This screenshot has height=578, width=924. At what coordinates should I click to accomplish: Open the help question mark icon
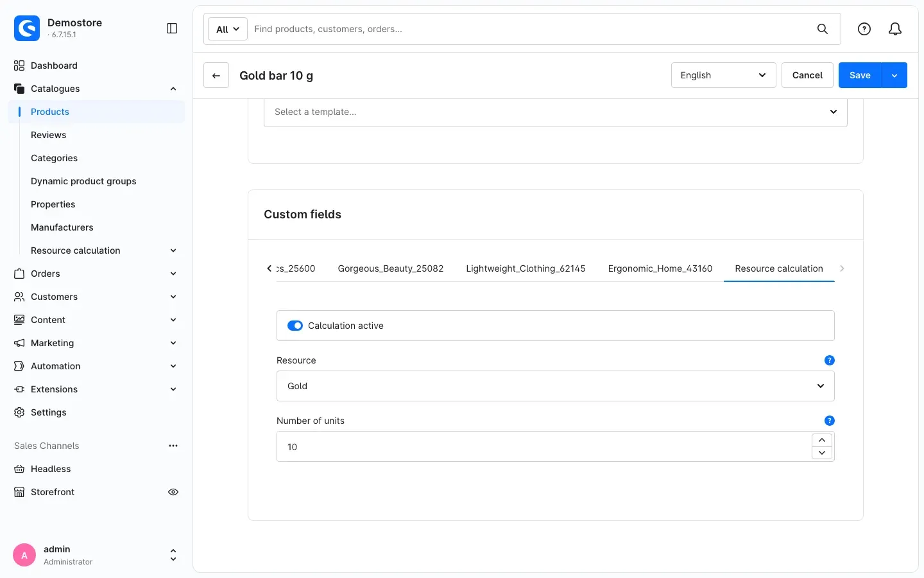point(864,29)
